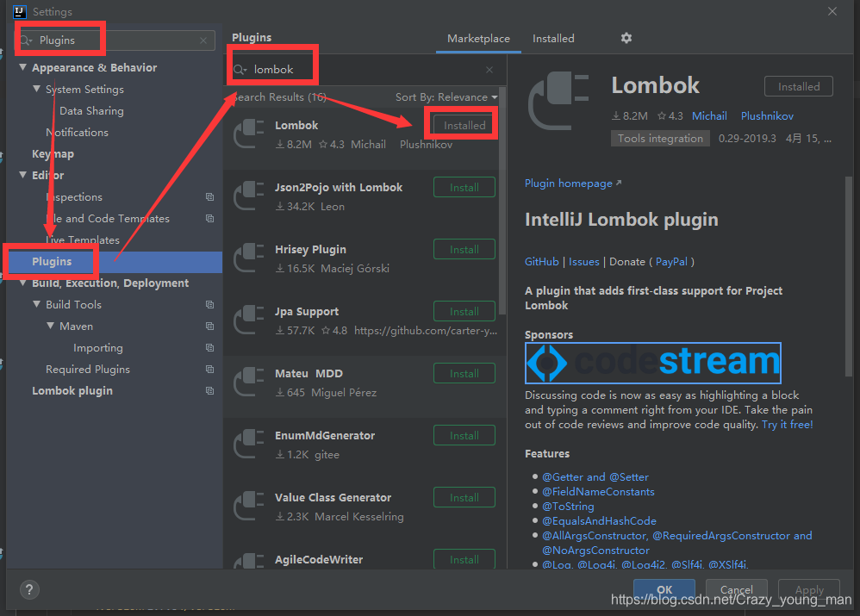Click the Jpa Support plugin icon

(249, 320)
